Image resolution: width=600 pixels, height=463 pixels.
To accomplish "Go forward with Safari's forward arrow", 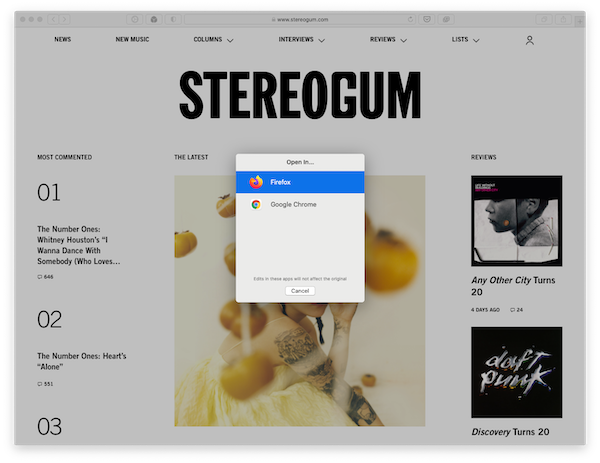I will click(x=64, y=19).
